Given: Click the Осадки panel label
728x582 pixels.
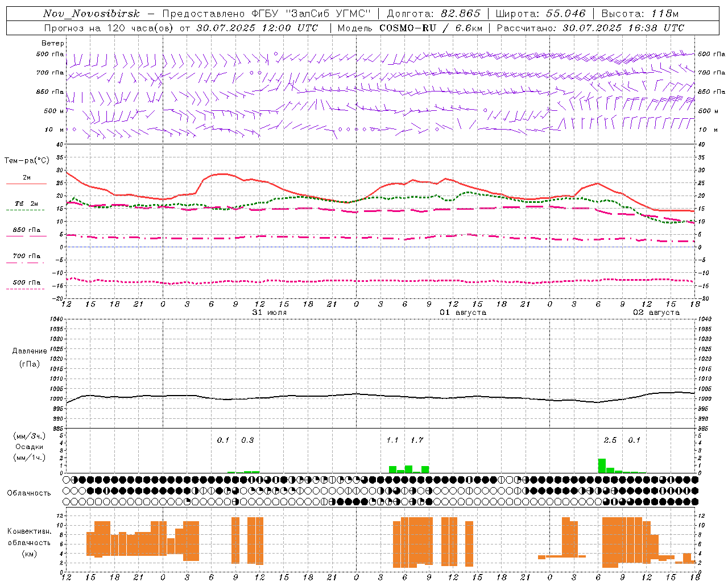Looking at the screenshot, I should (x=30, y=447).
